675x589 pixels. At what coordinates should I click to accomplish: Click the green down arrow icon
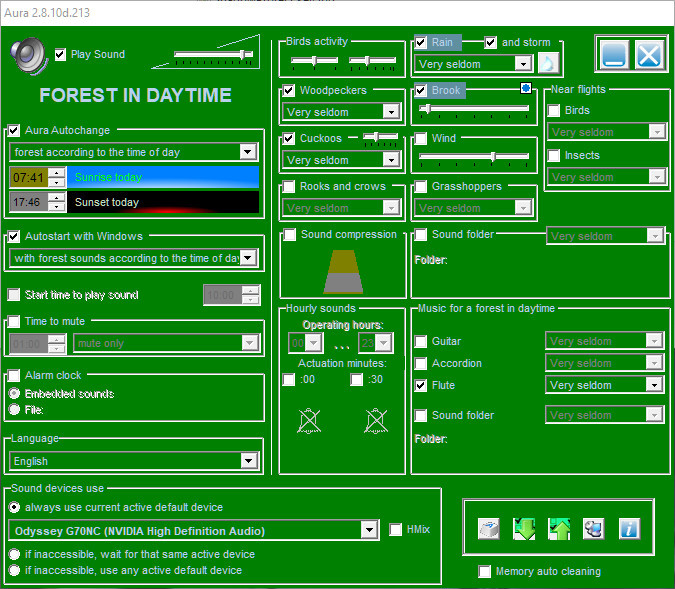[524, 529]
